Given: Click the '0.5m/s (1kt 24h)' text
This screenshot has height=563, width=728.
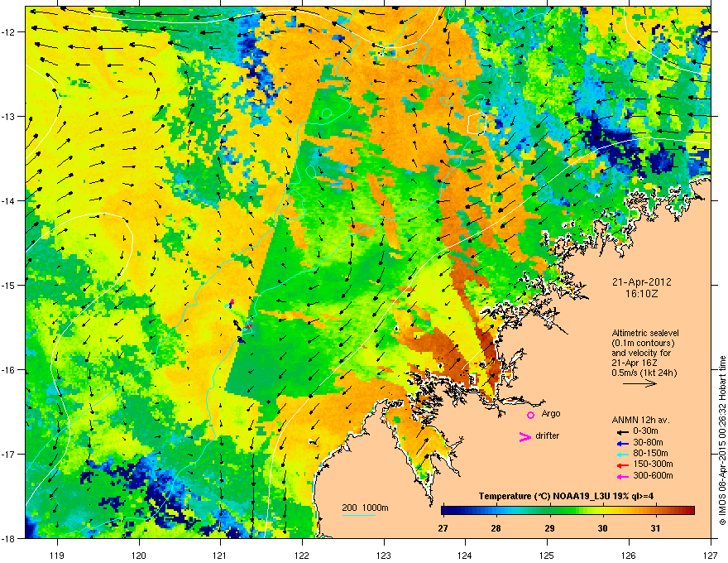Looking at the screenshot, I should (644, 373).
